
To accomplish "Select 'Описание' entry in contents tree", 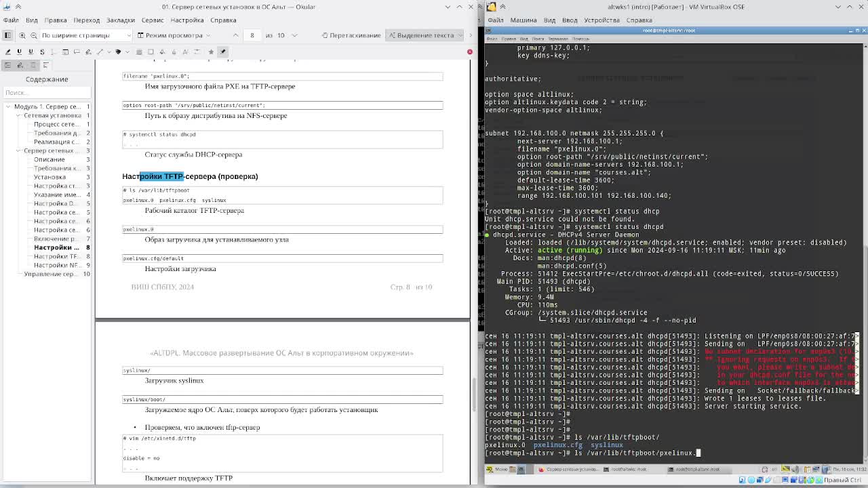I will click(50, 159).
